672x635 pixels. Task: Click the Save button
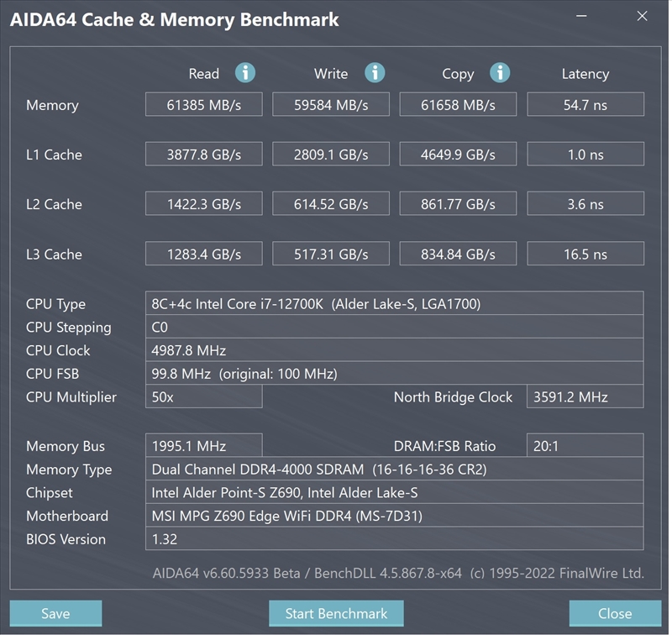point(55,613)
